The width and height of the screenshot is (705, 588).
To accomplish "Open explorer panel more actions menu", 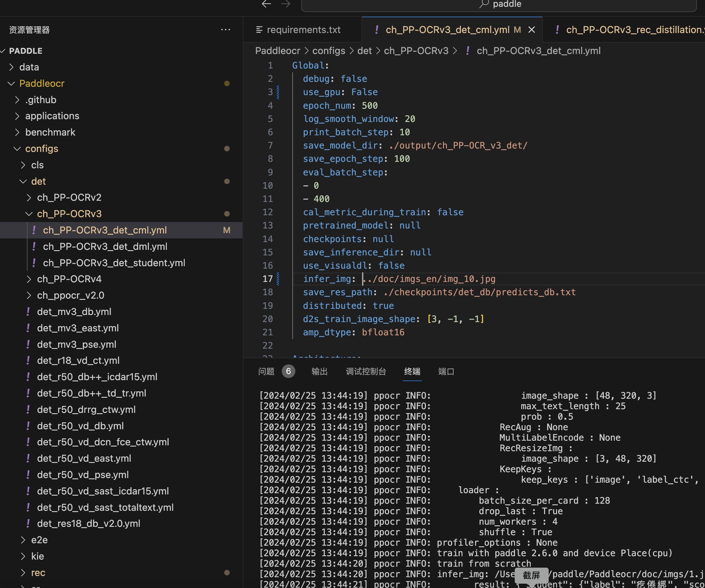I will 226,30.
